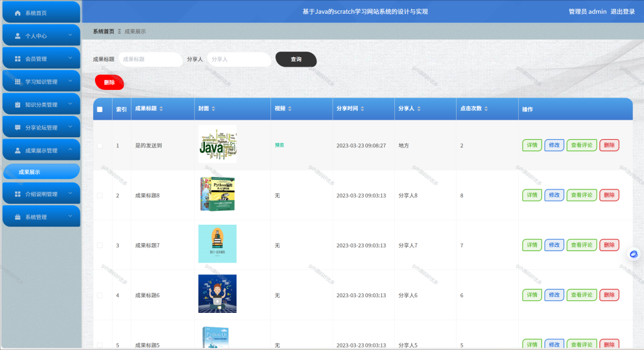644x350 pixels.
Task: Click 修改 for row 成果标题6
Action: pyautogui.click(x=554, y=295)
